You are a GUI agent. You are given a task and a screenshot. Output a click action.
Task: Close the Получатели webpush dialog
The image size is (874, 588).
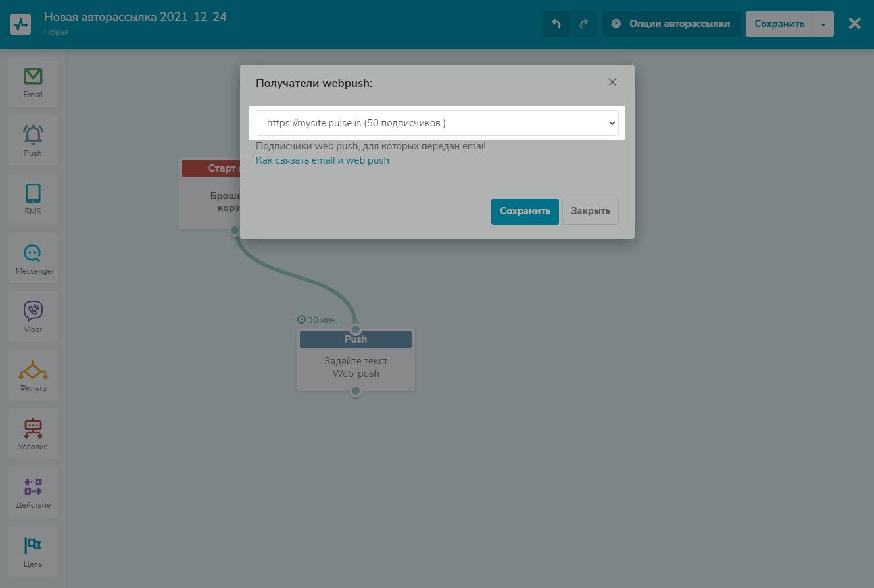point(612,82)
